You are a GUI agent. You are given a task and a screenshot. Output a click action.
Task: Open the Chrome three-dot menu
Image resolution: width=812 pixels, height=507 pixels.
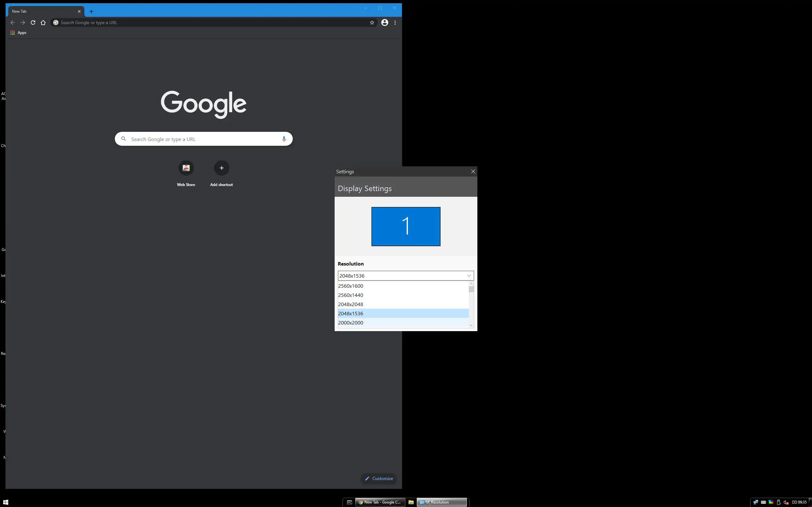(x=395, y=22)
